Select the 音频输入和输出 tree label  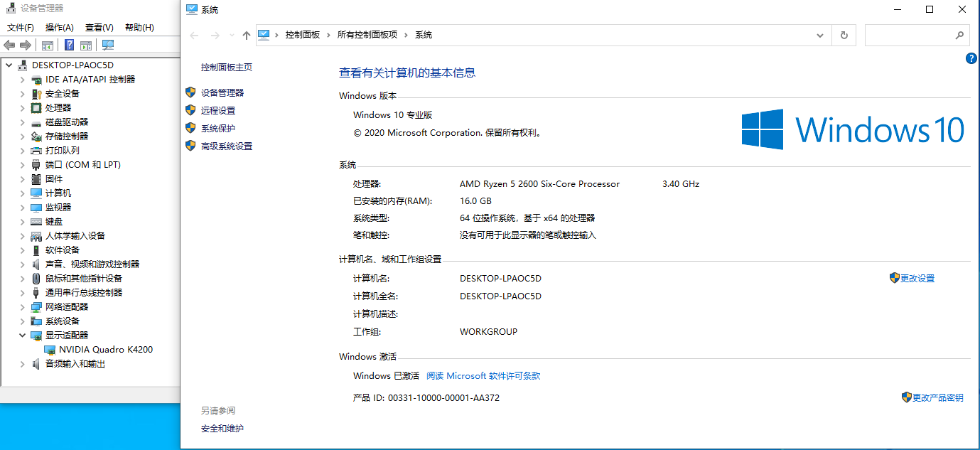coord(75,363)
